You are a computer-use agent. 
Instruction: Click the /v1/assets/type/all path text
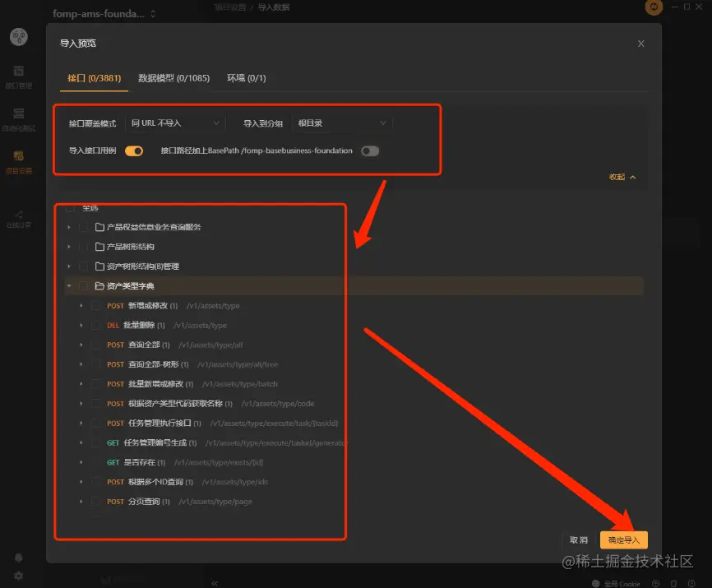point(210,345)
